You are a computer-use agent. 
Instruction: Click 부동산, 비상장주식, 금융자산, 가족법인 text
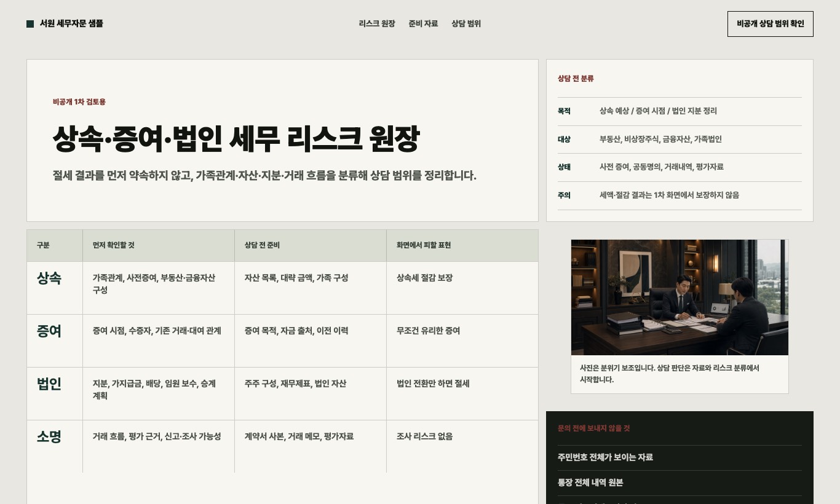pos(660,140)
